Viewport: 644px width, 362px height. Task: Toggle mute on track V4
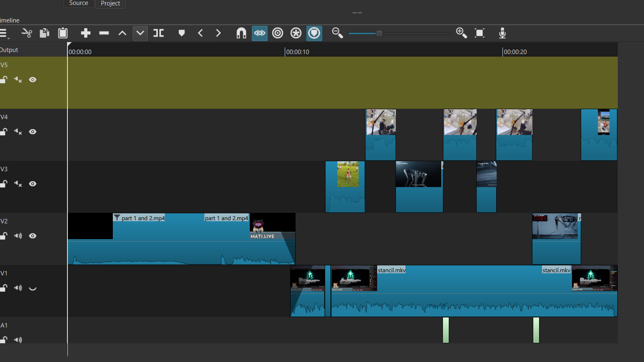(18, 132)
